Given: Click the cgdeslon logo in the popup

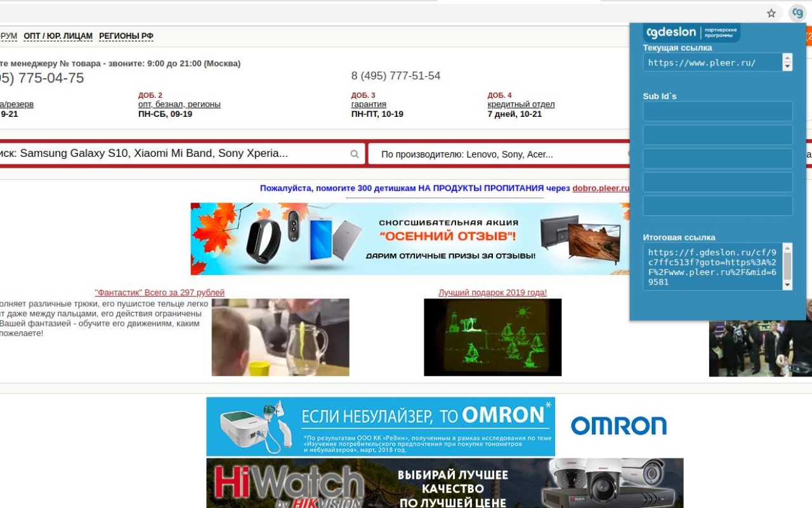Looking at the screenshot, I should [691, 32].
